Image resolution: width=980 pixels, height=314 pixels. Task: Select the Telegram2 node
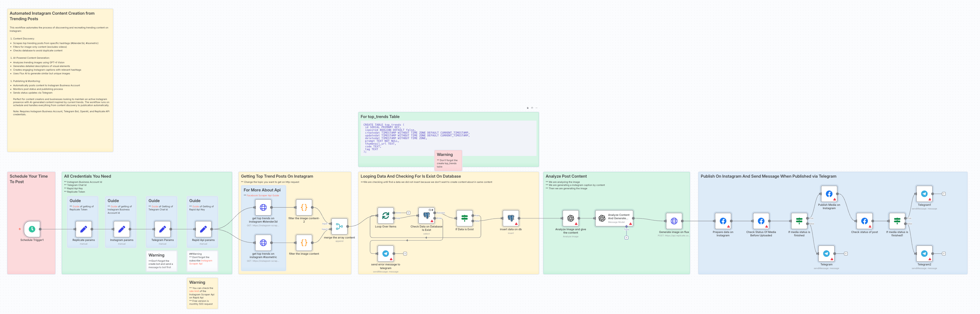925,253
